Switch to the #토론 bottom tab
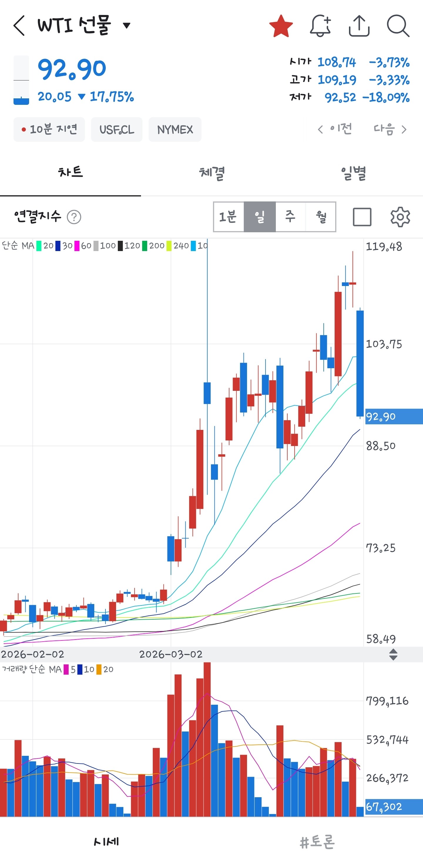 (x=317, y=842)
